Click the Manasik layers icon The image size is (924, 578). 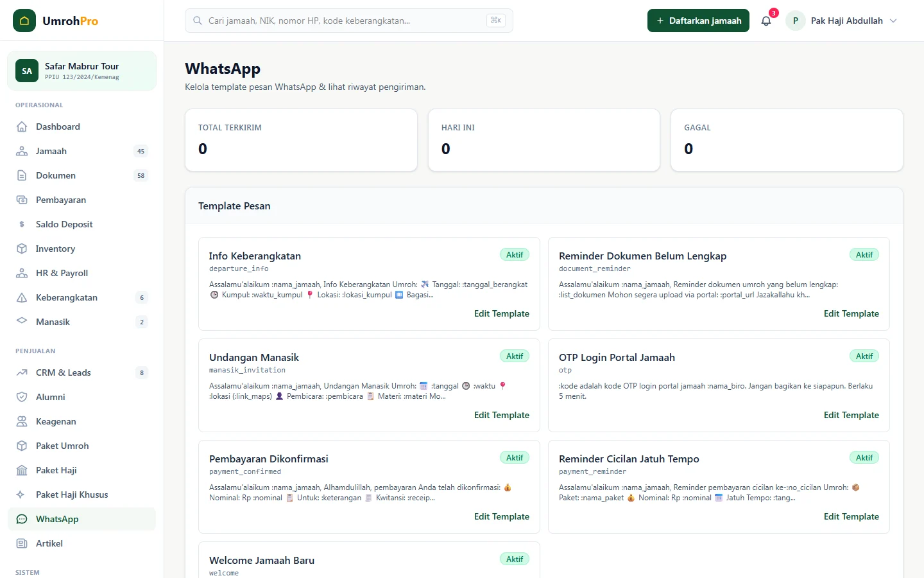(x=22, y=320)
